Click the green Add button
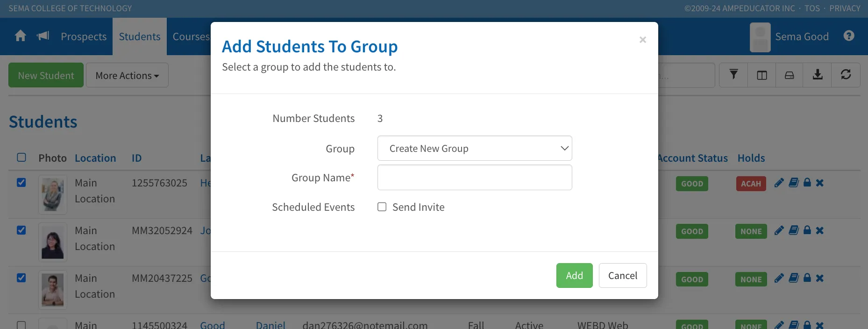Screen dimensions: 868x329 pos(575,275)
